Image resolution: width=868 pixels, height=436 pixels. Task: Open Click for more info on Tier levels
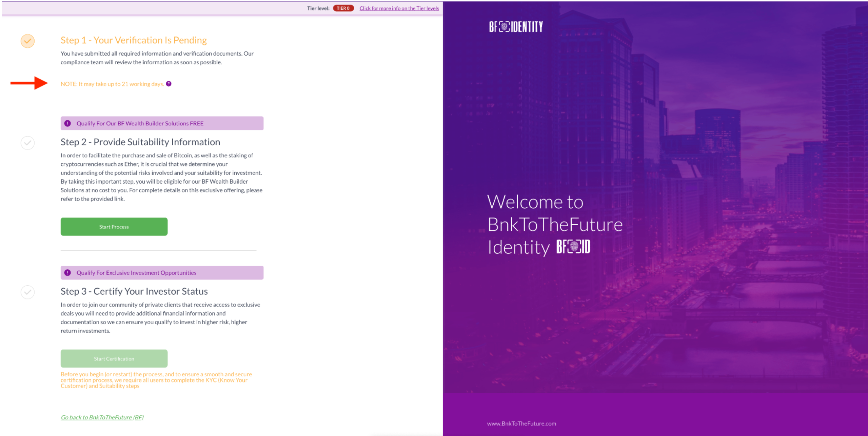point(399,8)
